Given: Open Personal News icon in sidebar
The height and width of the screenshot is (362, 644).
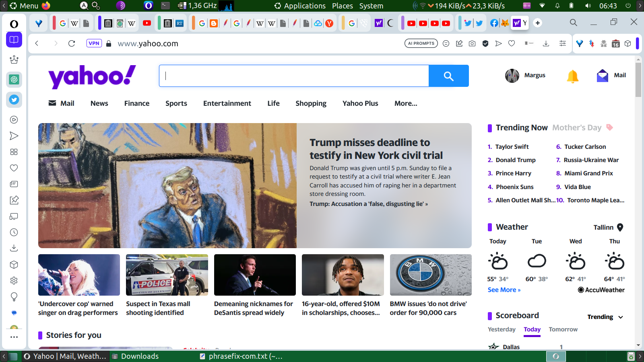Looking at the screenshot, I should click(x=14, y=184).
